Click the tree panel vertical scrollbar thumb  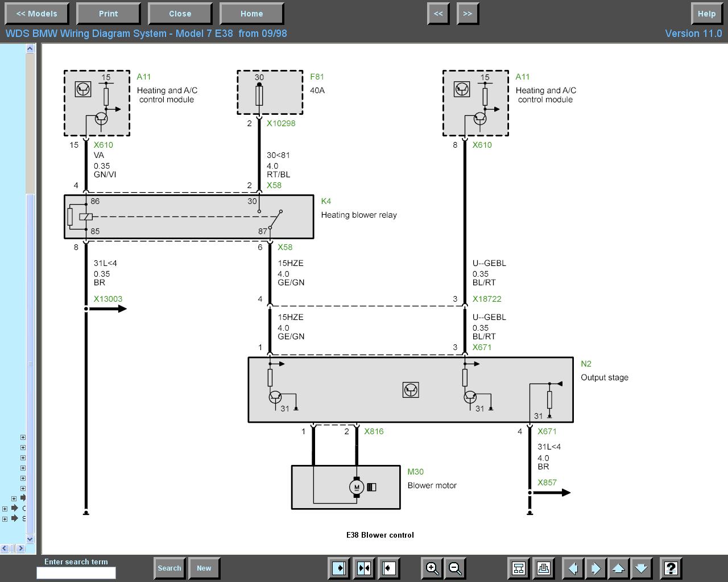[x=30, y=364]
